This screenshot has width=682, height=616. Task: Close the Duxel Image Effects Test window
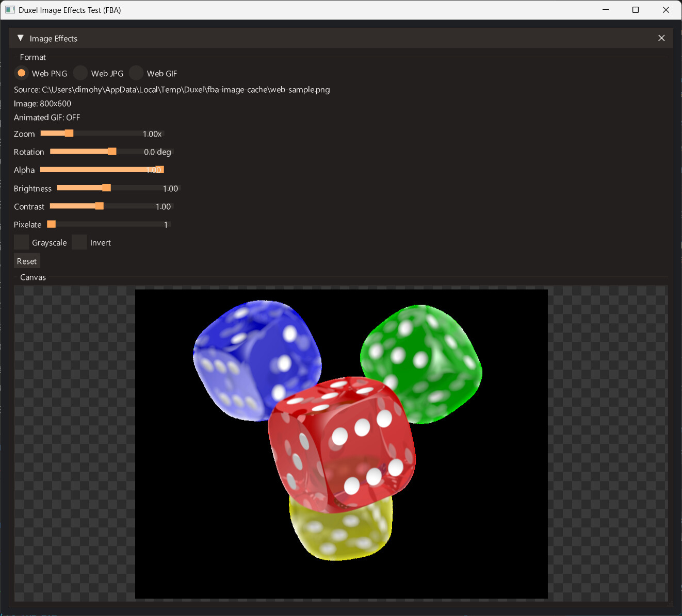(666, 10)
